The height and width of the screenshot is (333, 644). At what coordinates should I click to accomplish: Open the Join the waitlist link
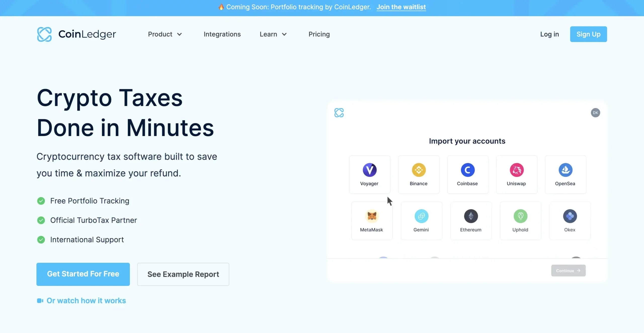pyautogui.click(x=401, y=7)
